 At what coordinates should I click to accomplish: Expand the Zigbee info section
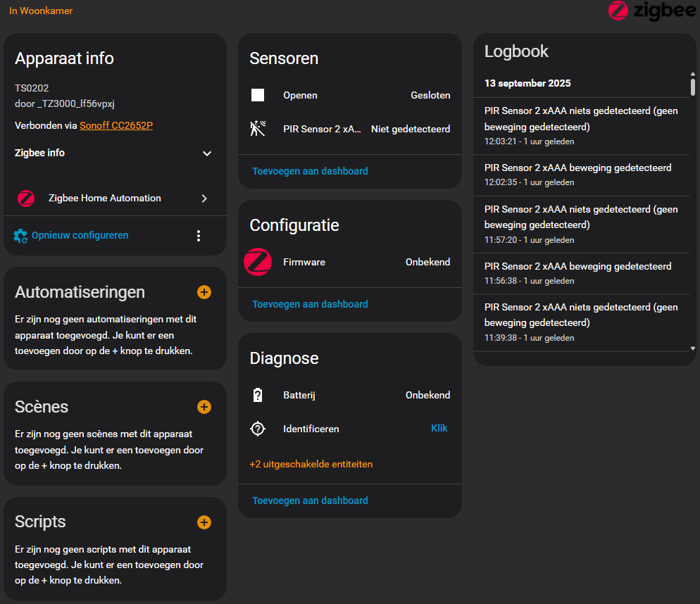[x=207, y=153]
